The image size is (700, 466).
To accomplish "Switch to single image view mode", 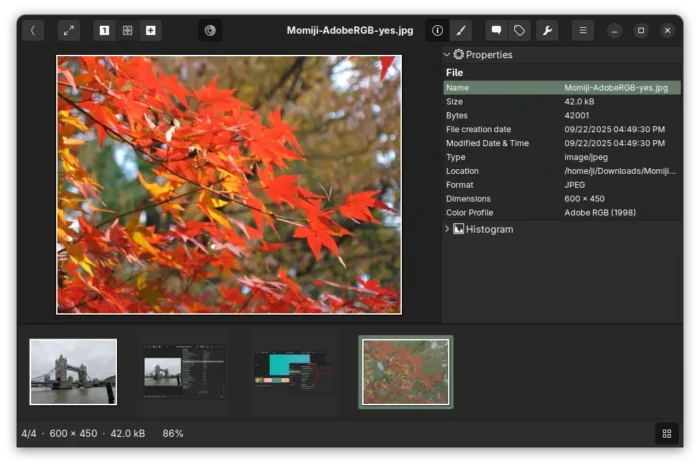I will pos(104,30).
